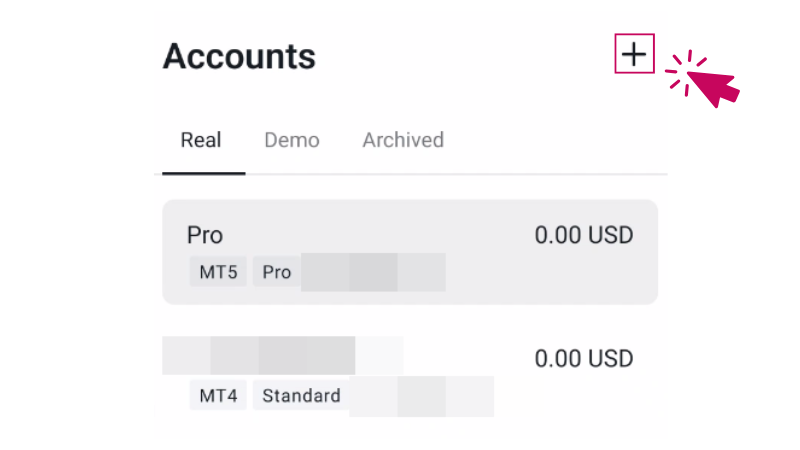
Task: Click the MT5 platform tag
Action: [218, 272]
